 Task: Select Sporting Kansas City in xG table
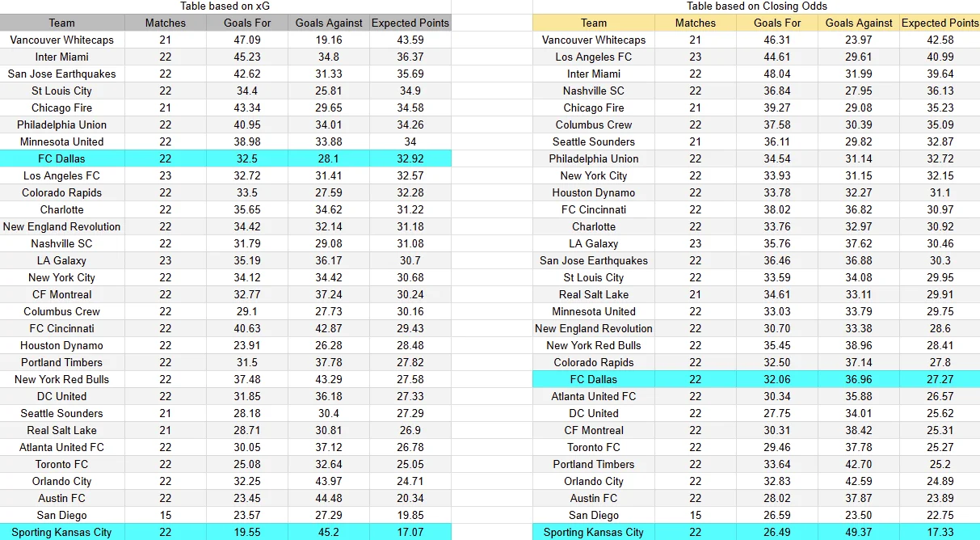[x=62, y=532]
